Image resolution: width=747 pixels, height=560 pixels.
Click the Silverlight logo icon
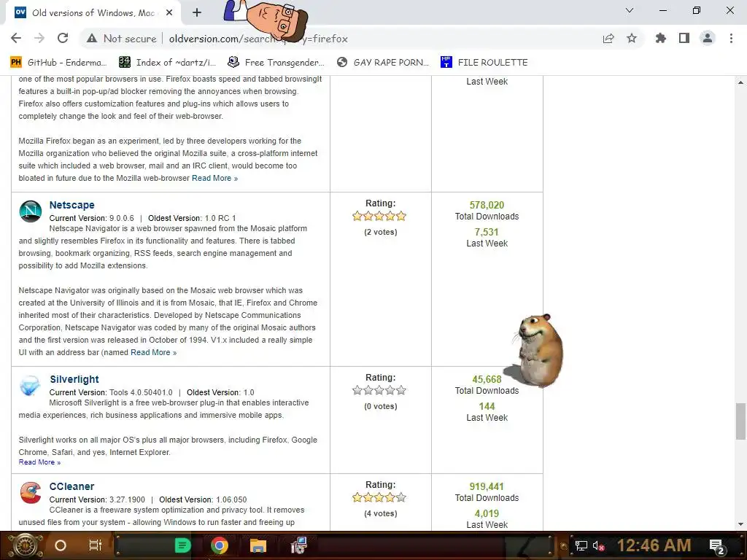pyautogui.click(x=30, y=386)
